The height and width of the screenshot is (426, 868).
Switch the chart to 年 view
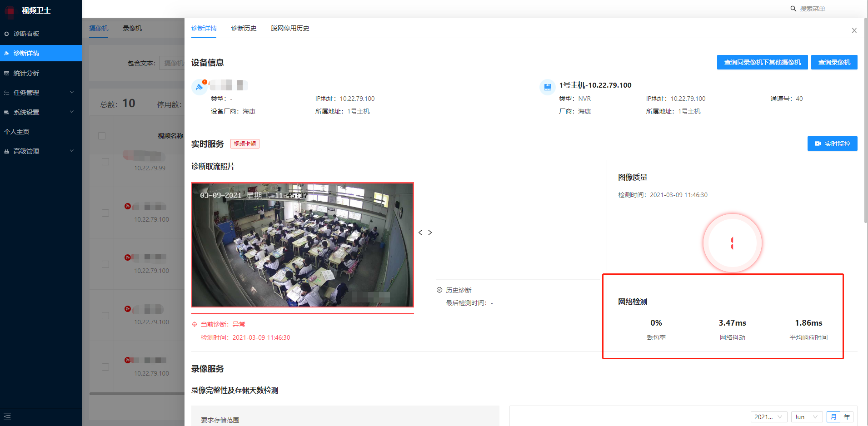coord(847,417)
